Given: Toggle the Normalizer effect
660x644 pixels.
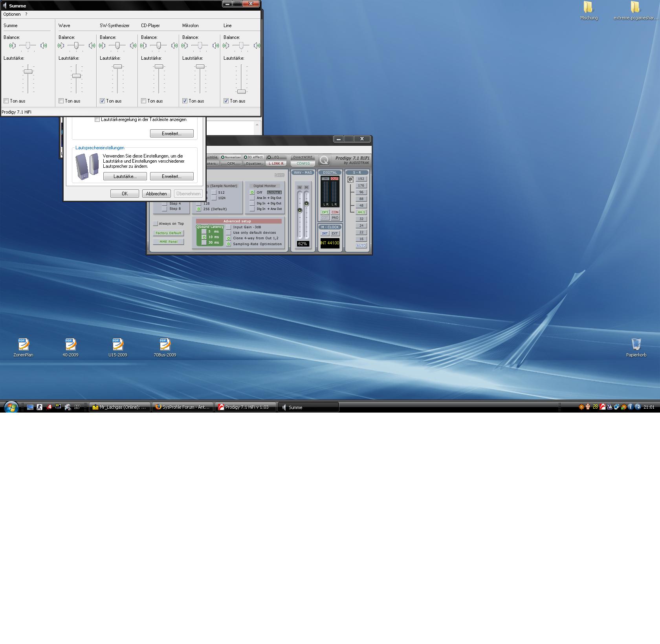Looking at the screenshot, I should (231, 157).
